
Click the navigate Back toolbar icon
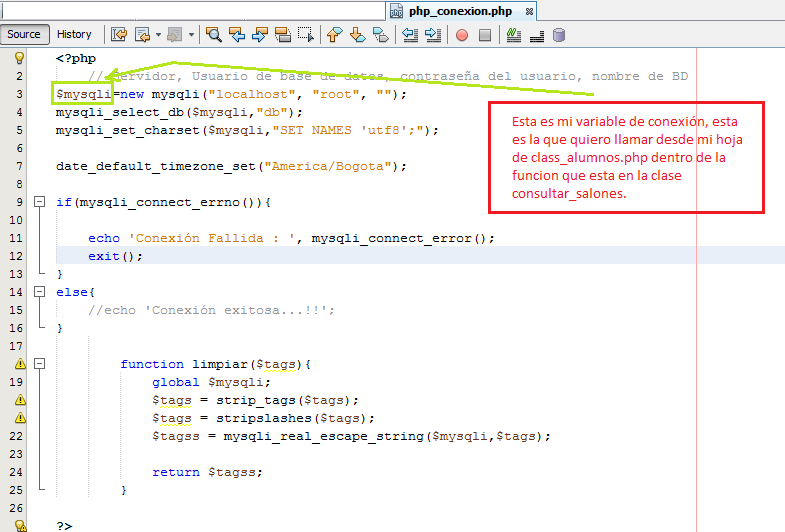pyautogui.click(x=143, y=35)
